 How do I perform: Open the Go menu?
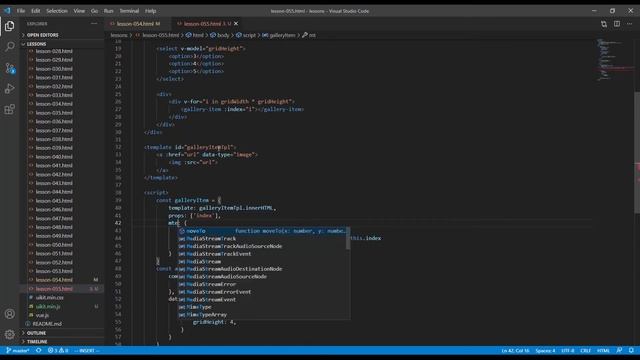(x=94, y=11)
